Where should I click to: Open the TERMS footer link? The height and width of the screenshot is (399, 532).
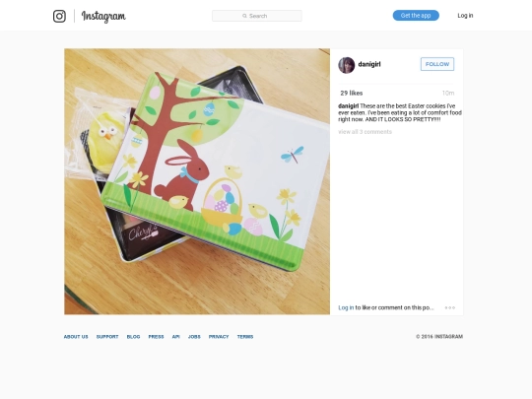[245, 337]
